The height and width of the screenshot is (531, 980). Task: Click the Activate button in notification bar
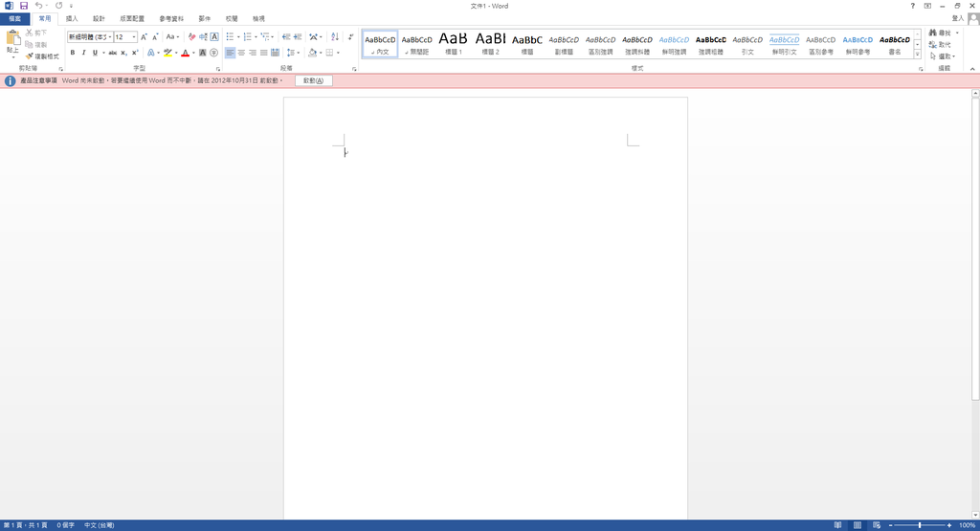[x=313, y=80]
